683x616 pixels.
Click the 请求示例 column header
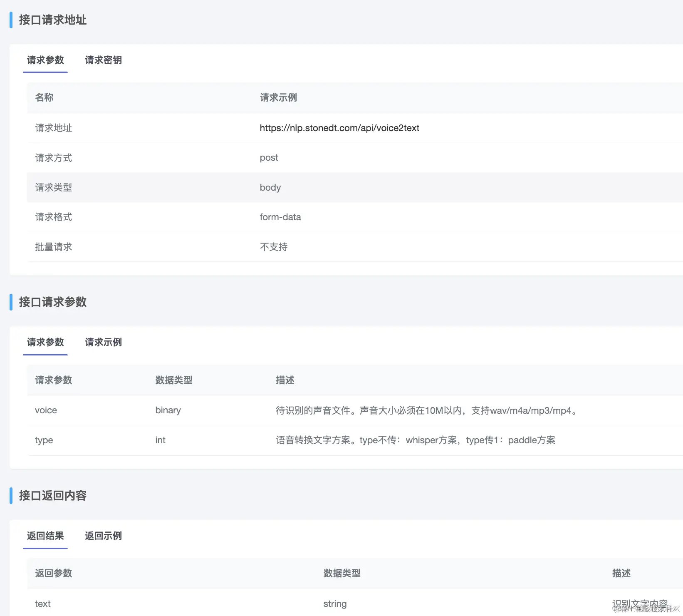(278, 97)
